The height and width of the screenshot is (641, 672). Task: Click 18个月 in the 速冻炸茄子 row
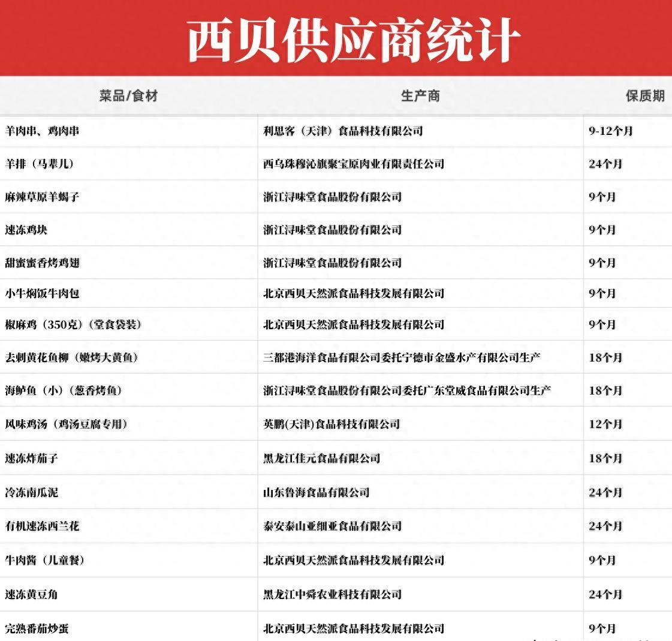pos(605,458)
